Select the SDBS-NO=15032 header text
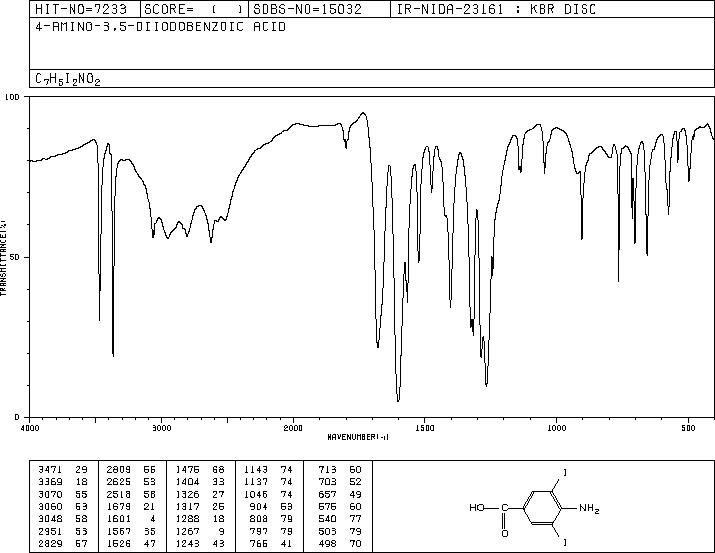715x553 pixels. pos(307,9)
